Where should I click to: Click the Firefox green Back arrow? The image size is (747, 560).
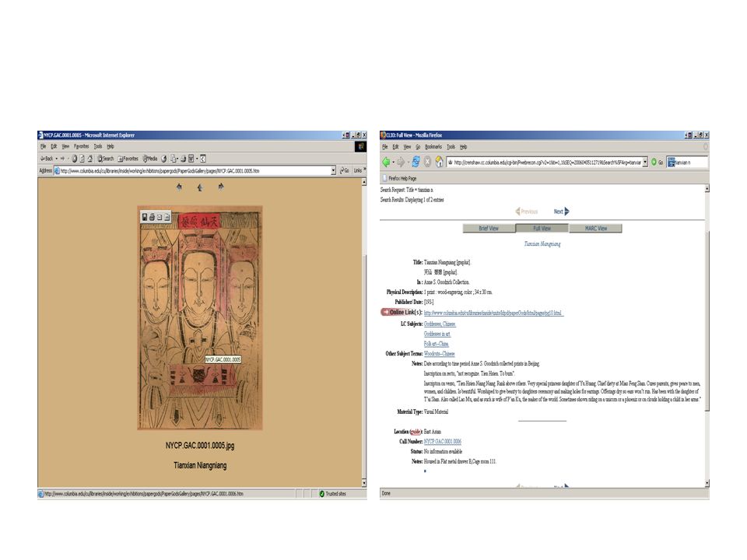click(x=387, y=162)
